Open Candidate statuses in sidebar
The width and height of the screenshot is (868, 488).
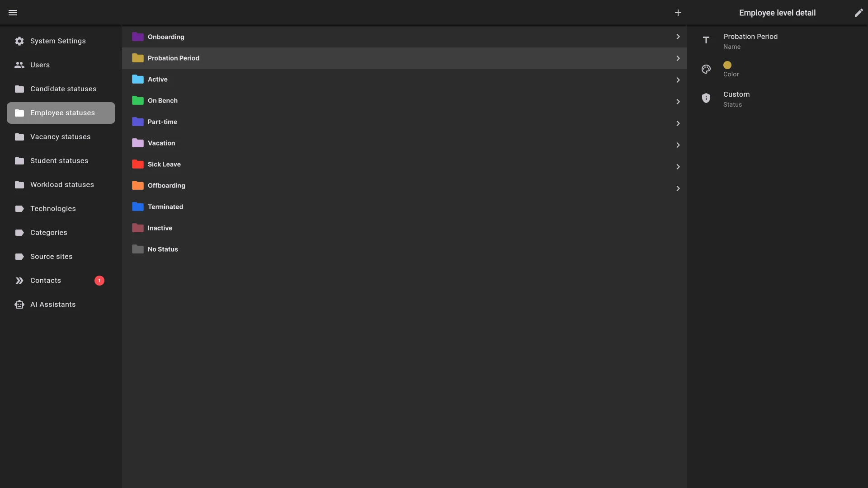(x=63, y=89)
